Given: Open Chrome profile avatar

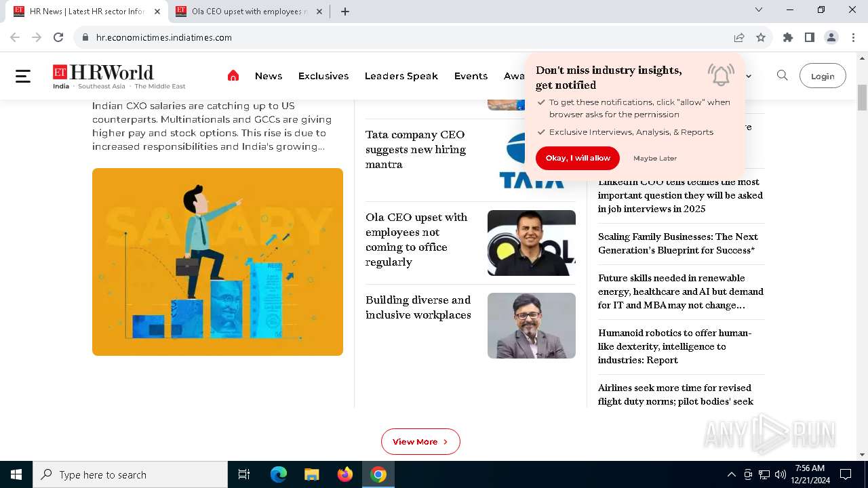Looking at the screenshot, I should pos(831,37).
